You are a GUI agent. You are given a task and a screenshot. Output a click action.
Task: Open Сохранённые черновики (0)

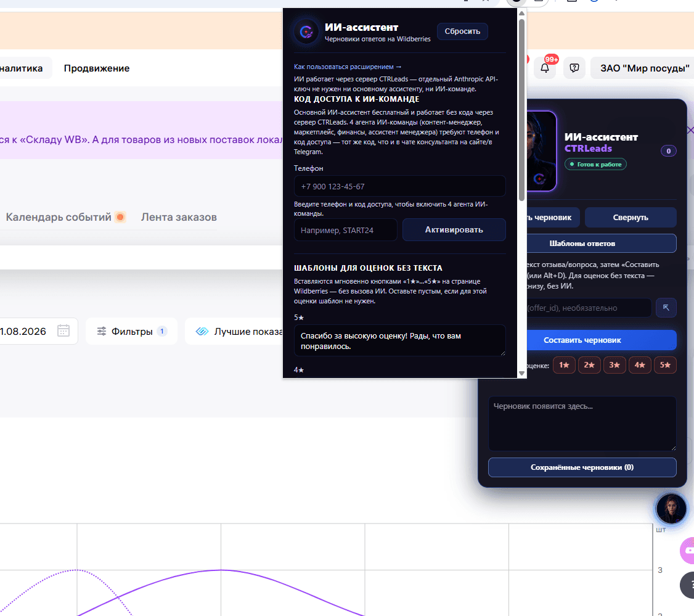(x=582, y=467)
